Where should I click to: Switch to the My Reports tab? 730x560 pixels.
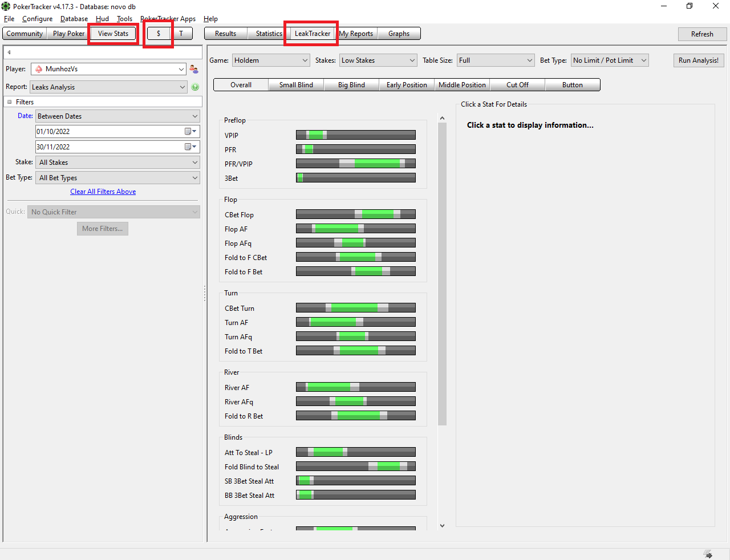pos(356,34)
